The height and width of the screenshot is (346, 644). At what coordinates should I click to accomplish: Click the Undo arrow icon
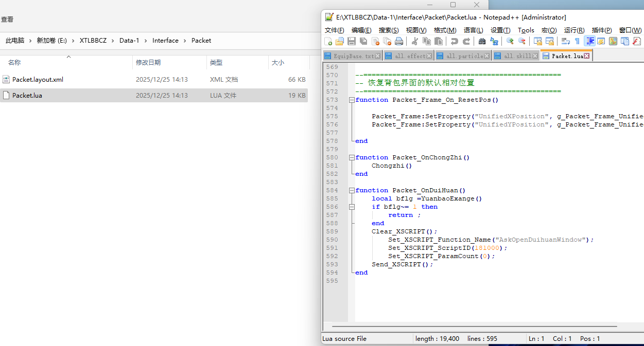(x=454, y=41)
